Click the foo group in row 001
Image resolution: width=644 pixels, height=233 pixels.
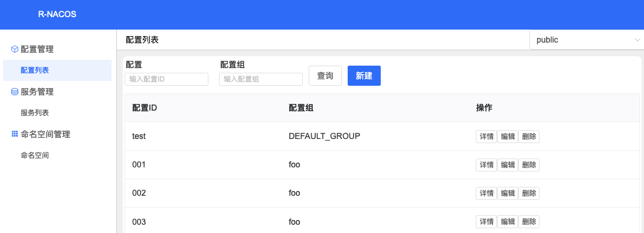[x=295, y=164]
